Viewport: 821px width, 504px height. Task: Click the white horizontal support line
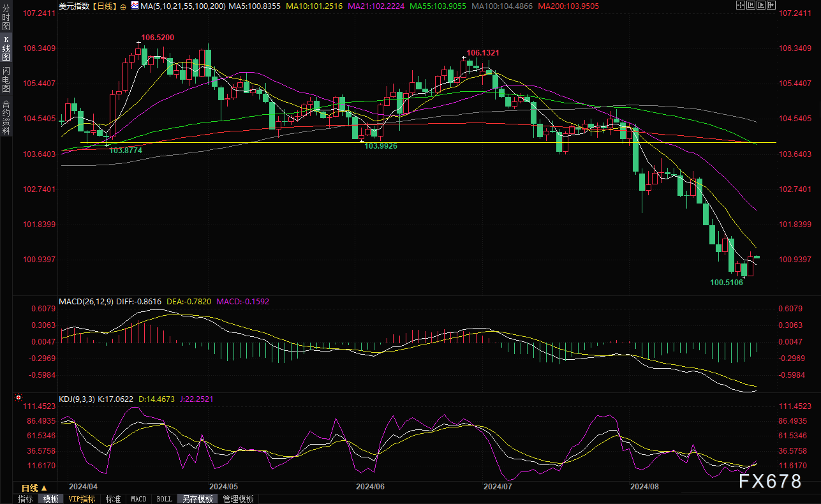coord(447,142)
